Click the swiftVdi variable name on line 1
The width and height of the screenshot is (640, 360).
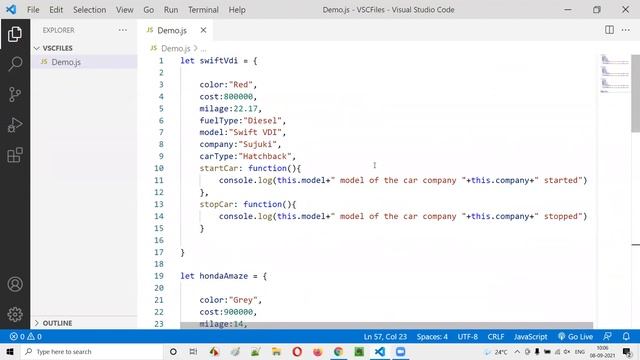click(x=218, y=60)
